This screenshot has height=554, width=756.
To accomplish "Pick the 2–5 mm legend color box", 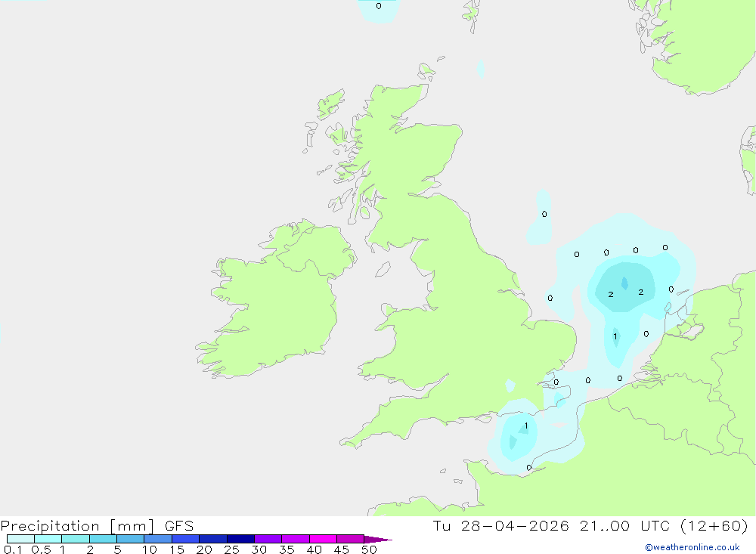I will (103, 539).
